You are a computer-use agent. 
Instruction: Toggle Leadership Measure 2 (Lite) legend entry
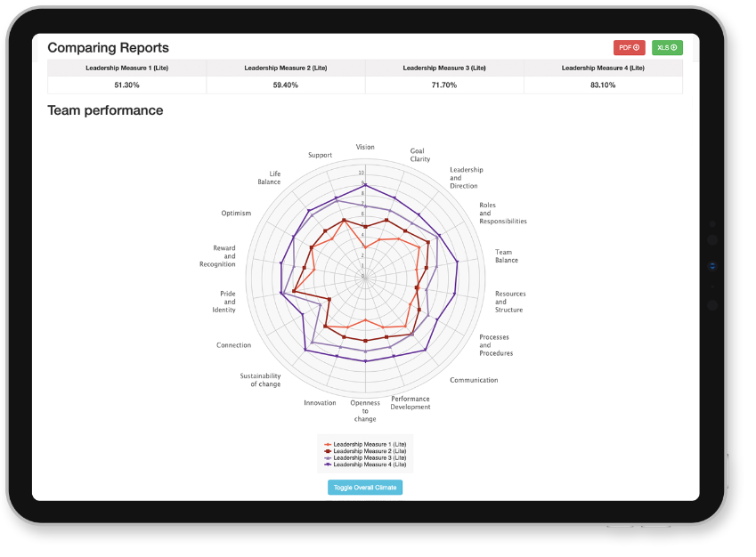pyautogui.click(x=366, y=451)
